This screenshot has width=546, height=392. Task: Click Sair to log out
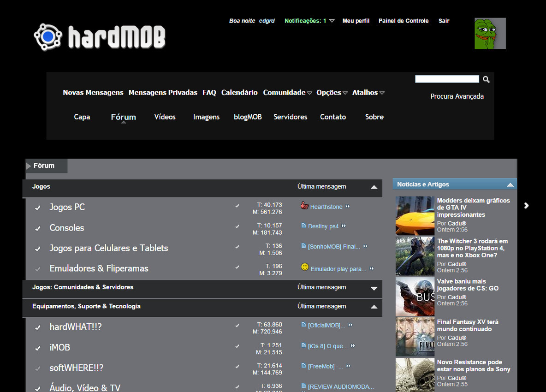(444, 21)
